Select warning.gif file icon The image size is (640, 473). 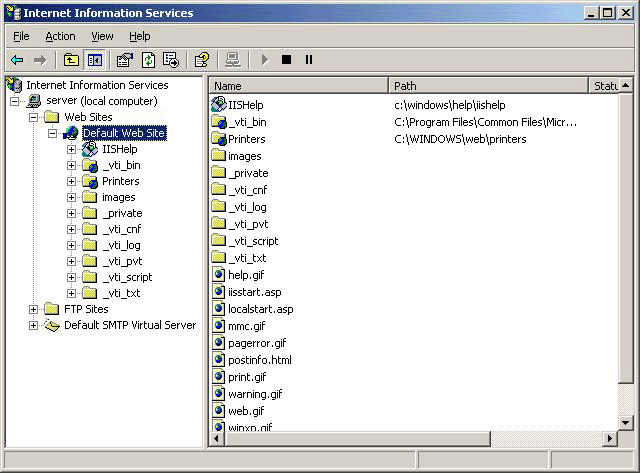pyautogui.click(x=219, y=393)
